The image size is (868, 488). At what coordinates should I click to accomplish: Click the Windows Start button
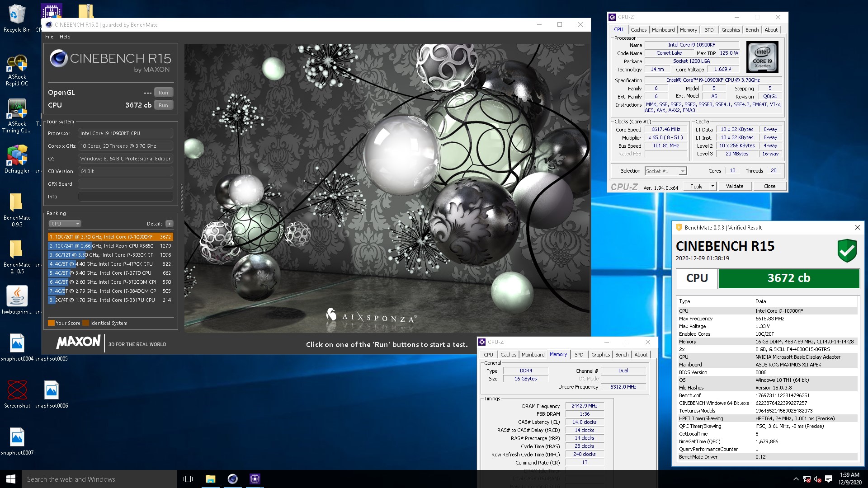(x=11, y=479)
